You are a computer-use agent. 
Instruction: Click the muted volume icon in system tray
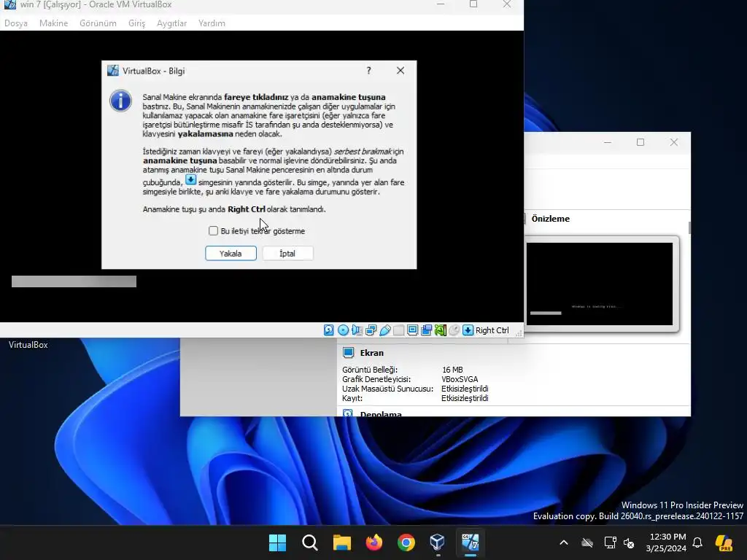(x=629, y=542)
